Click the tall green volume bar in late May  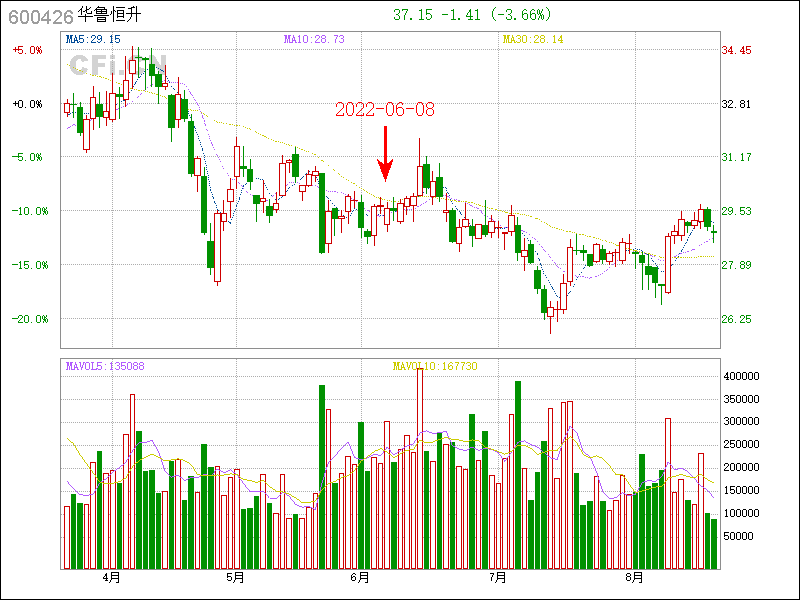(322, 477)
